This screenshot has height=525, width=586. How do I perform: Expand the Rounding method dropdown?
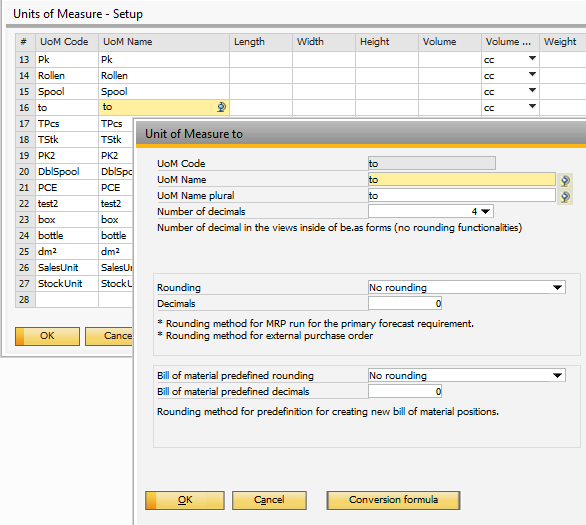tap(557, 287)
